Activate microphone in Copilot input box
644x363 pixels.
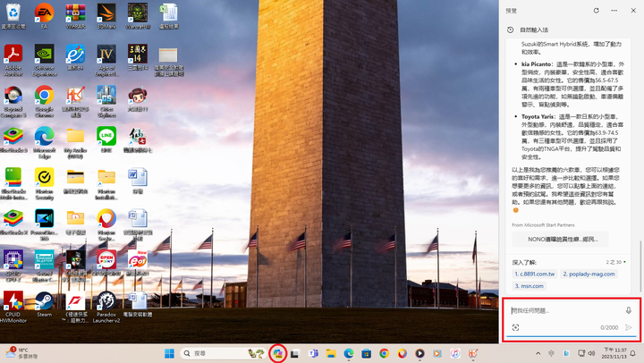[x=629, y=310]
